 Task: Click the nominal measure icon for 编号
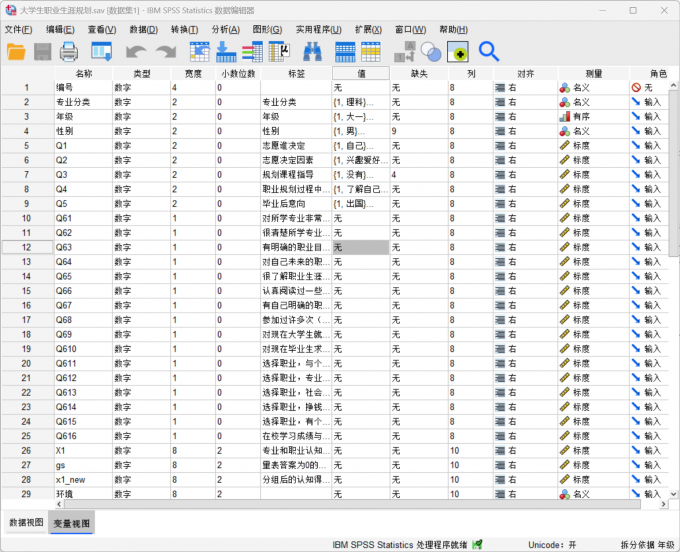[x=565, y=88]
